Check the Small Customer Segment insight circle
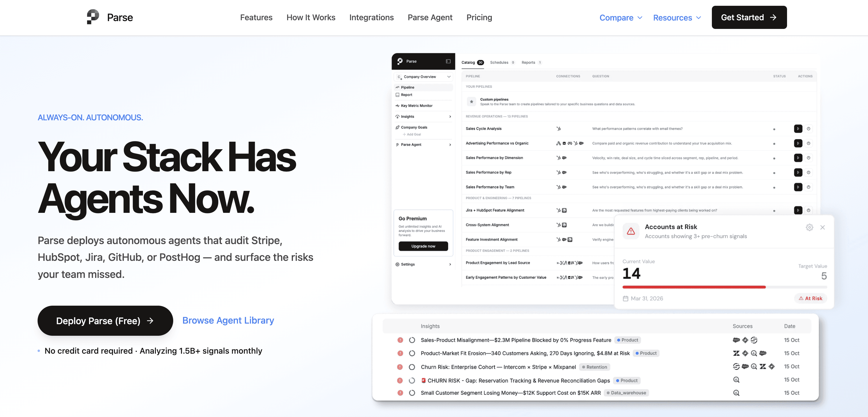 [x=412, y=393]
